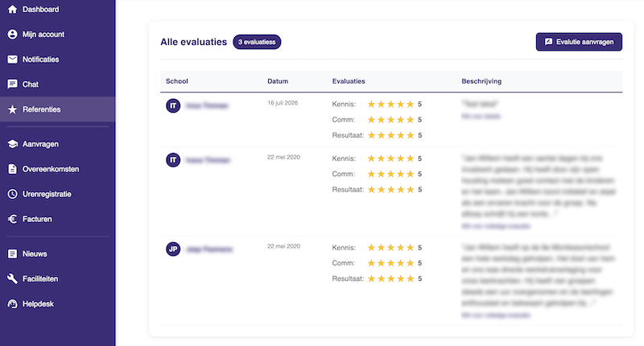Screen dimensions: 644x346
Task: Open the blurred school name link for 16 juli 2026
Action: [x=207, y=106]
